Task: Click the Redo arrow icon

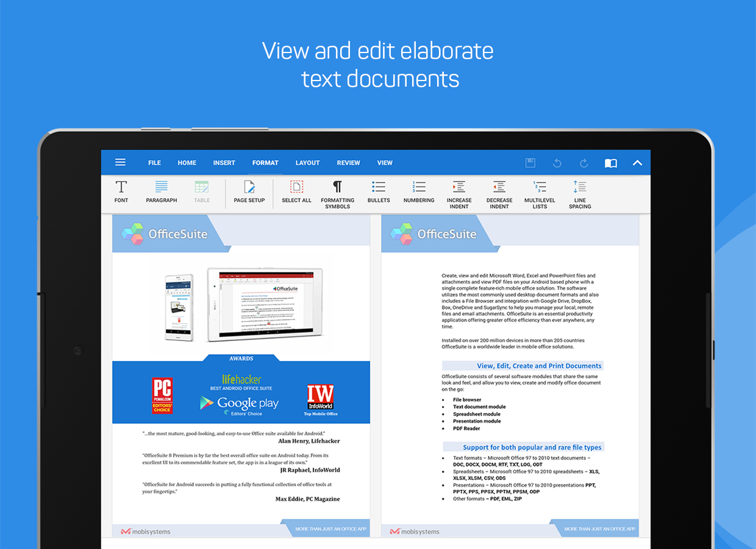Action: [583, 163]
